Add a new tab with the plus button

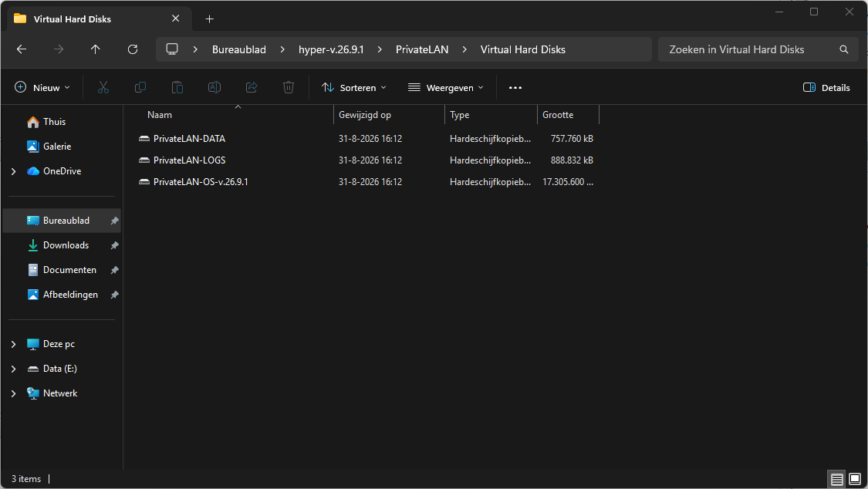point(209,19)
